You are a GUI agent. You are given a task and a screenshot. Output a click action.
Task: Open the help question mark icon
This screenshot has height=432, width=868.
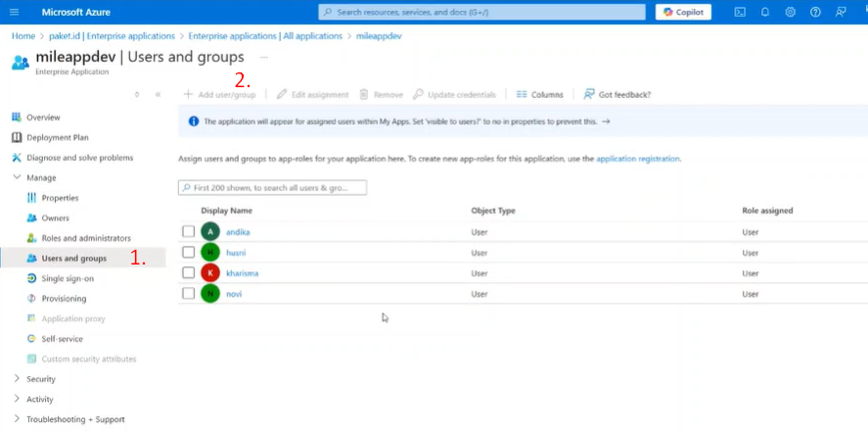point(815,12)
